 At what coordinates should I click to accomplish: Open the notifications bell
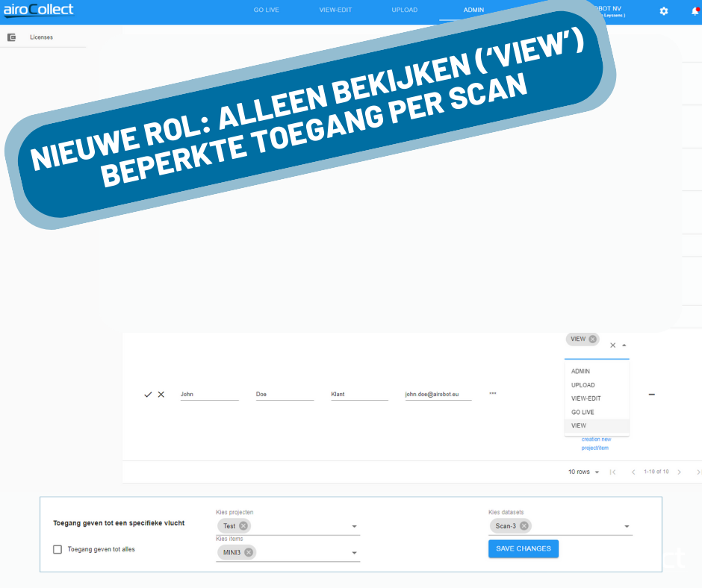point(695,11)
